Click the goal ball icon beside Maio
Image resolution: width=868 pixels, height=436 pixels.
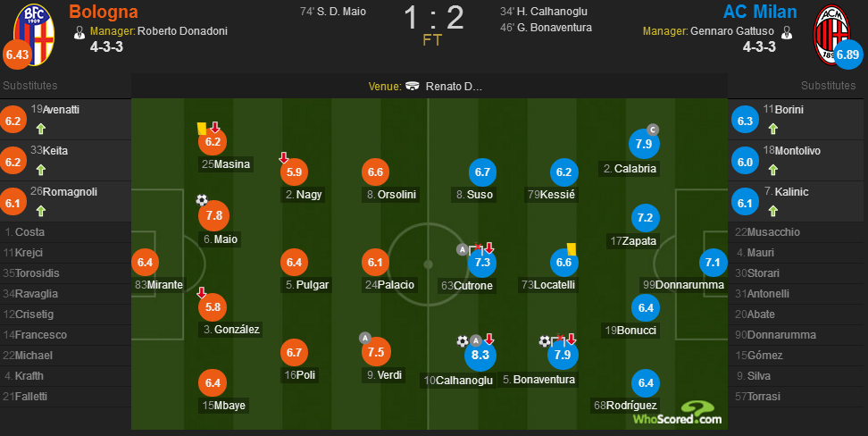coord(202,200)
